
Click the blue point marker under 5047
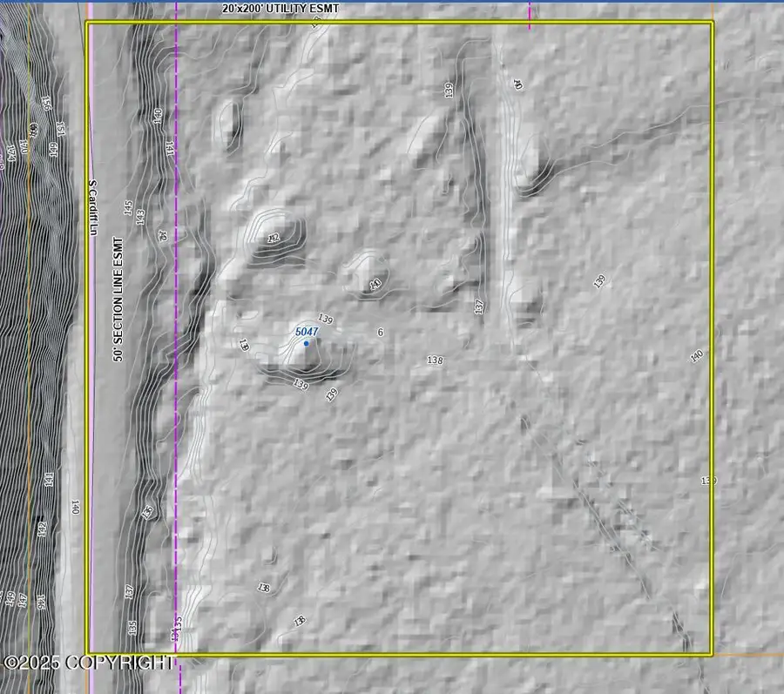(306, 343)
